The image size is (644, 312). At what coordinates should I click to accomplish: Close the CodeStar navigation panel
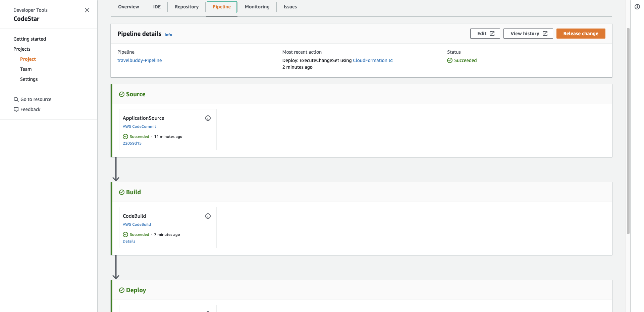click(x=87, y=10)
